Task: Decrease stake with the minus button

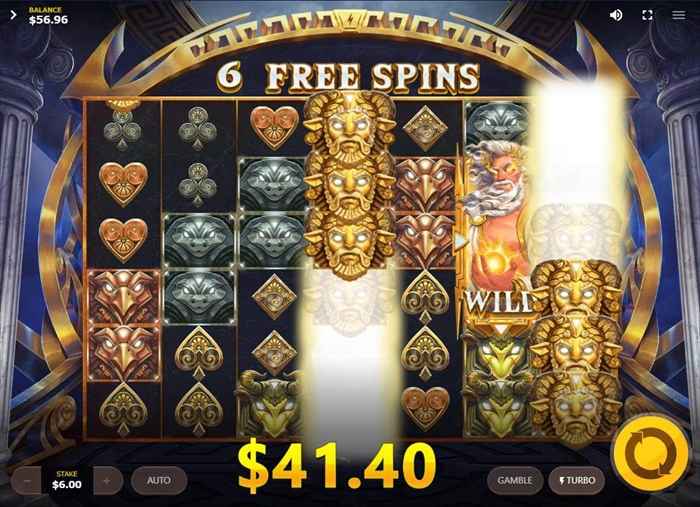Action: [27, 481]
